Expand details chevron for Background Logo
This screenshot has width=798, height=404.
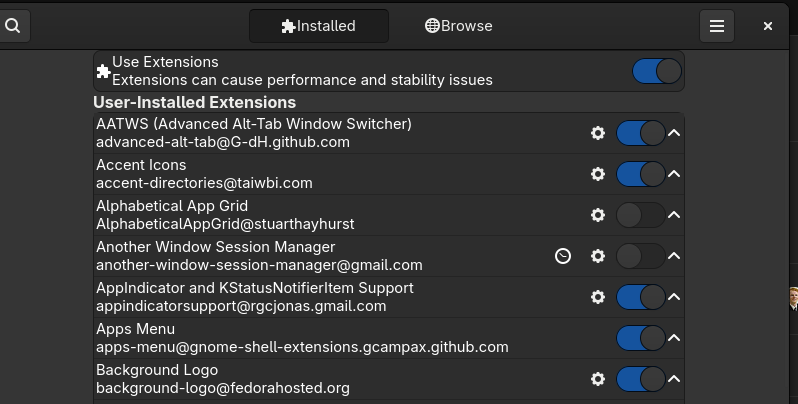(674, 379)
